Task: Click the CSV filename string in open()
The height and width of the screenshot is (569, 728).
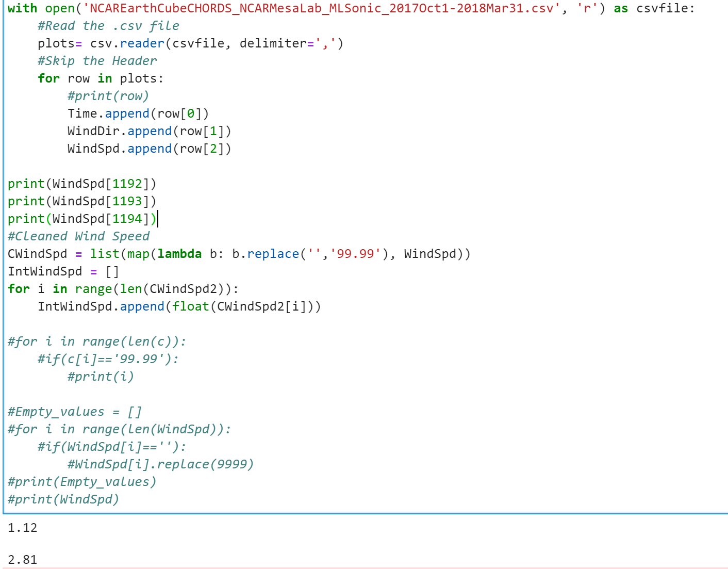Action: [x=322, y=8]
